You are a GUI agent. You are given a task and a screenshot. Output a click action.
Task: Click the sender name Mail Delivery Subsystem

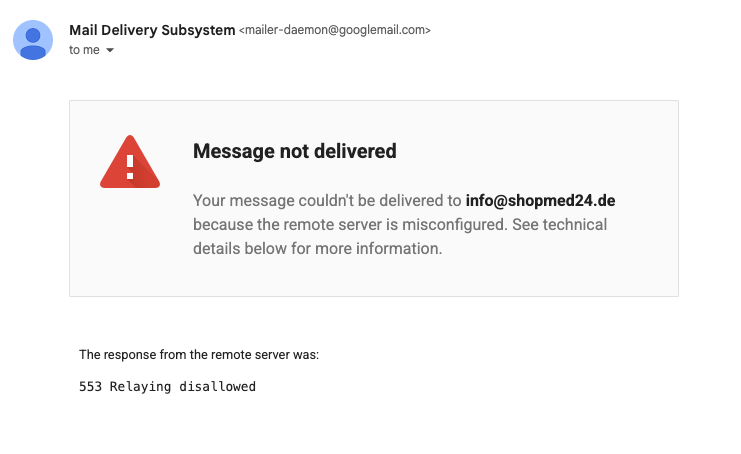[x=152, y=30]
